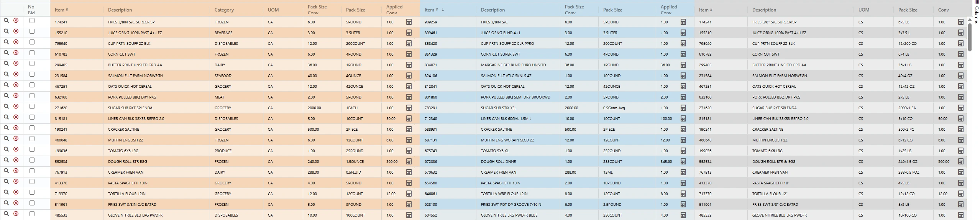Open calculator for CREAMER FREN VAN item 670632

tap(683, 172)
